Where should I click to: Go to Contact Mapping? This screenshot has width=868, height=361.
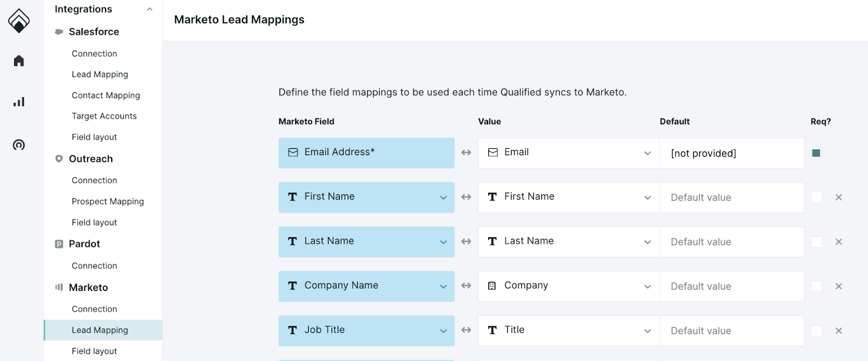[106, 96]
